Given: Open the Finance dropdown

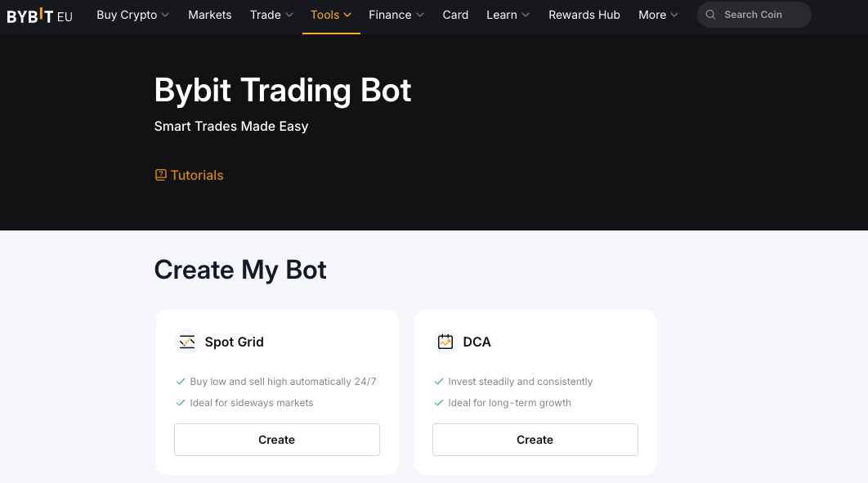Looking at the screenshot, I should (396, 15).
